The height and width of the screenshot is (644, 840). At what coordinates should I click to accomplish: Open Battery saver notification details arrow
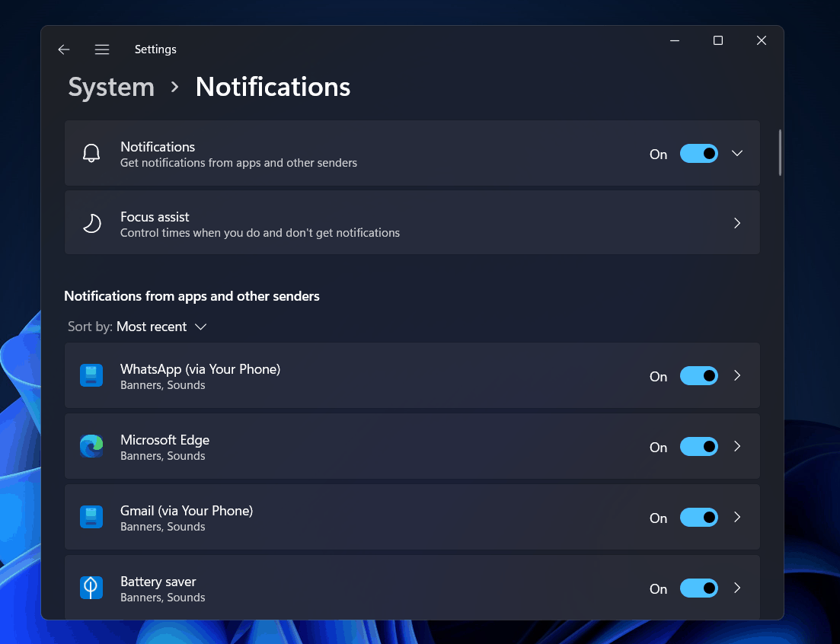point(736,588)
